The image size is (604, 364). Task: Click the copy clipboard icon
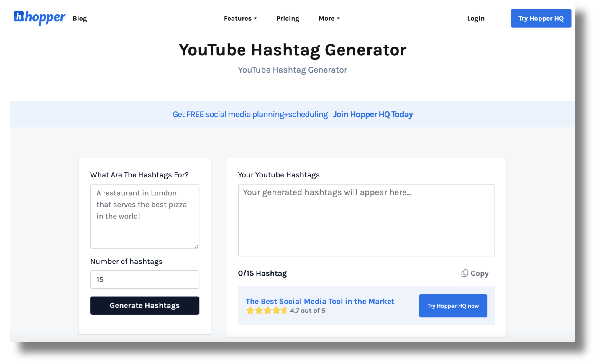(x=465, y=274)
